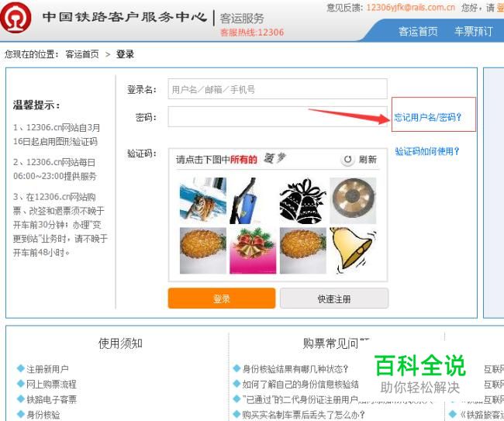Viewport: 504px width, 421px height.
Task: Focus the 登录名 username input field
Action: (x=278, y=89)
